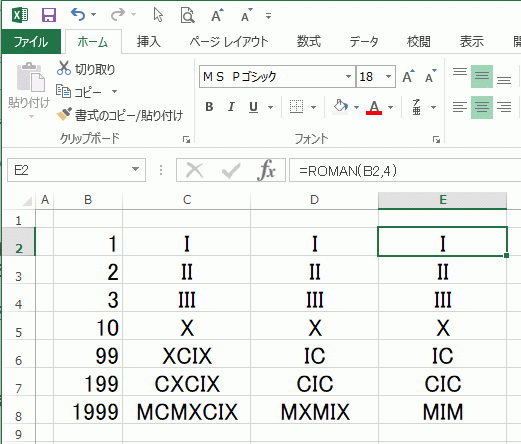
Task: Click 切り取り to cut selection
Action: (x=86, y=69)
